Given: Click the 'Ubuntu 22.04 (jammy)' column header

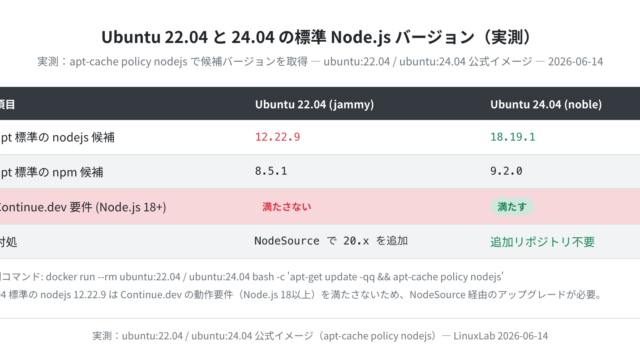Looking at the screenshot, I should coord(314,104).
